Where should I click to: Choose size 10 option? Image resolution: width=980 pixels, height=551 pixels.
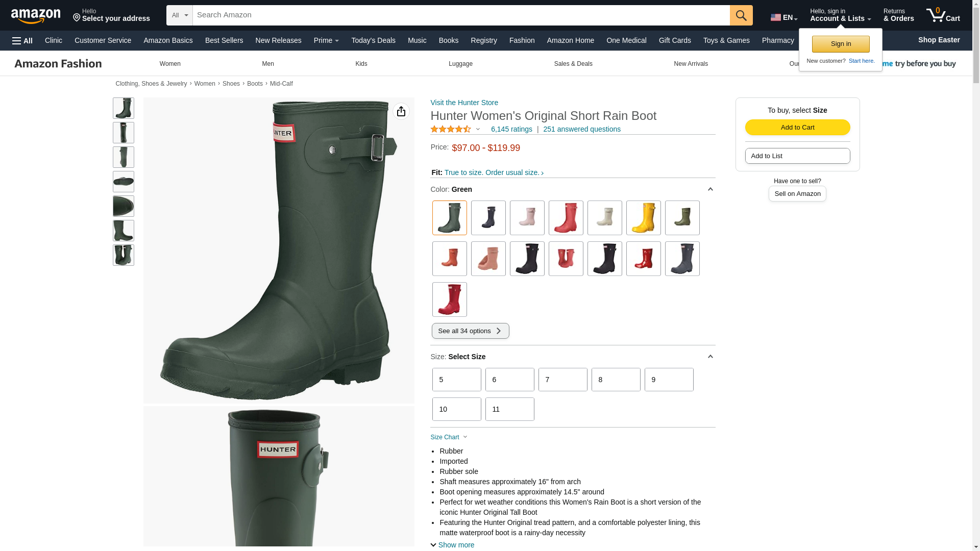[457, 409]
